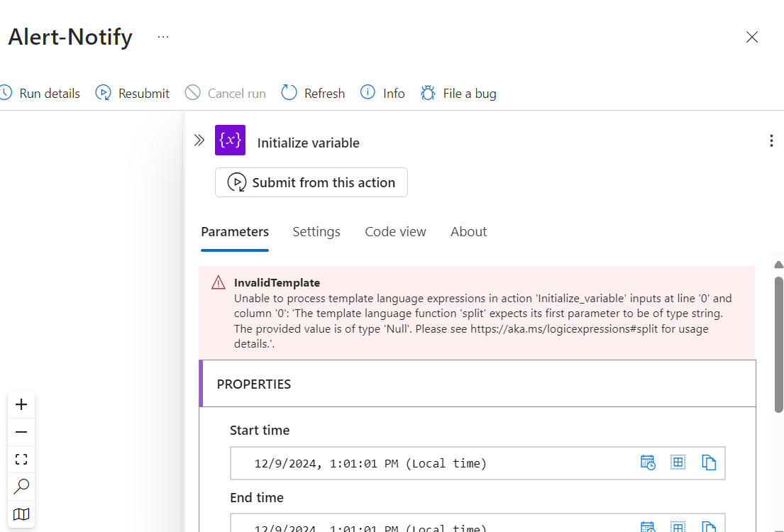
Task: Click the Initialize variable title text
Action: pos(309,143)
